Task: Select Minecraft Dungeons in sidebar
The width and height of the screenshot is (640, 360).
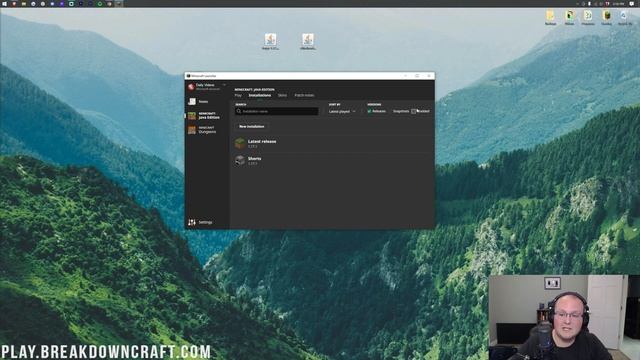Action: point(203,130)
